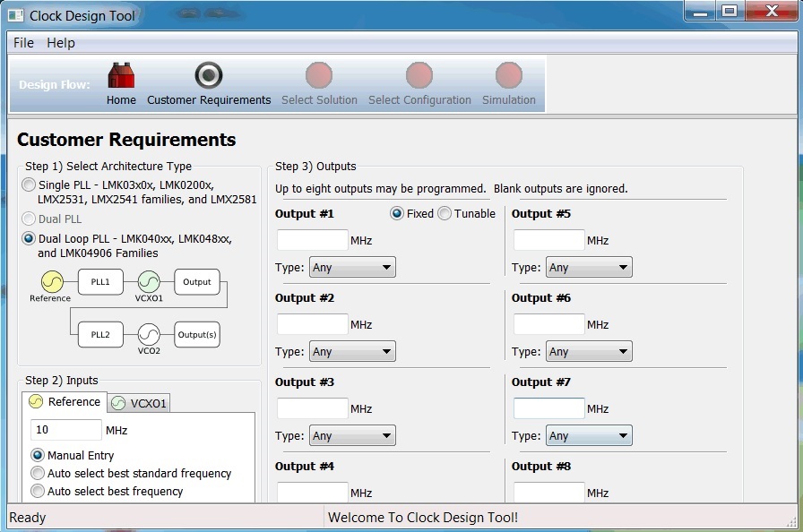Screen dimensions: 803x532
Task: Click the Design Flow: label
Action: 55,84
